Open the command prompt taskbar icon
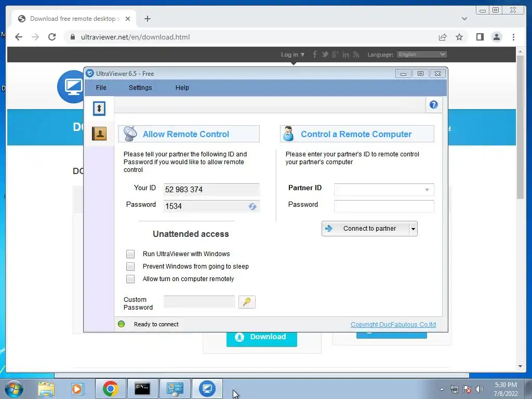 (142, 389)
